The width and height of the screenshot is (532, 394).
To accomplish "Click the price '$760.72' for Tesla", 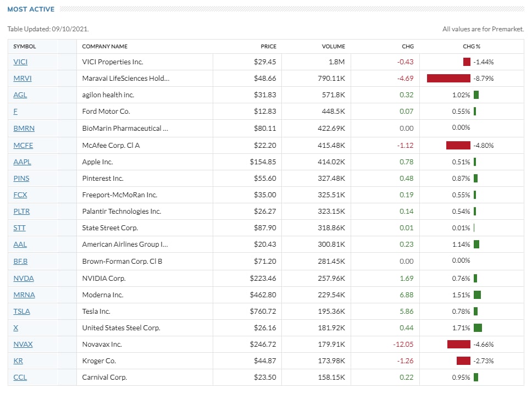I will click(263, 311).
